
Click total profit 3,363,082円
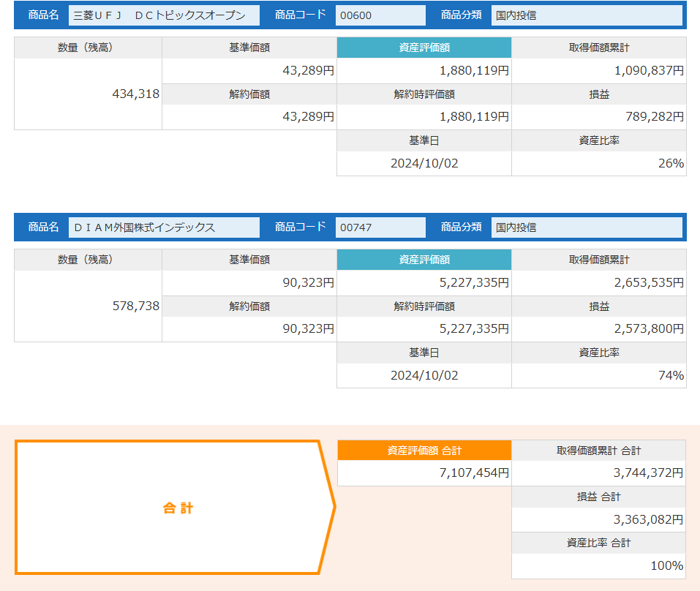(x=648, y=519)
